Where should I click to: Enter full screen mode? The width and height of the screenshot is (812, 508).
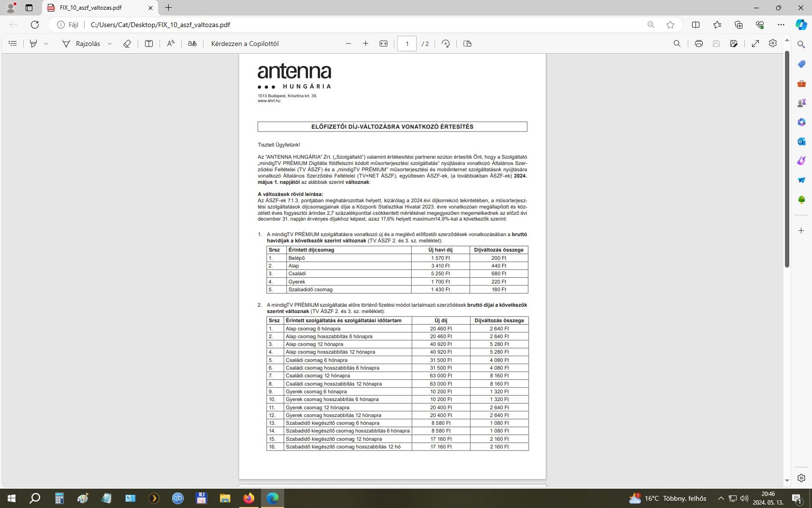click(755, 44)
